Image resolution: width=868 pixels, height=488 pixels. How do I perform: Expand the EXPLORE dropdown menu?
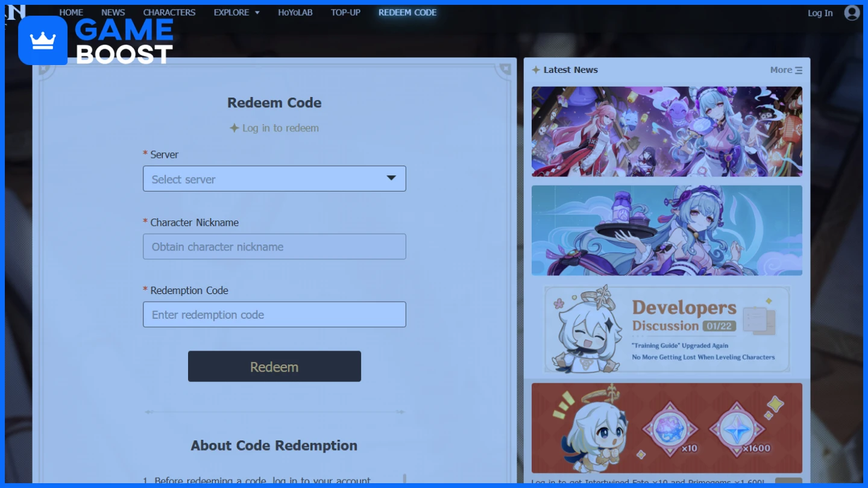pos(237,13)
